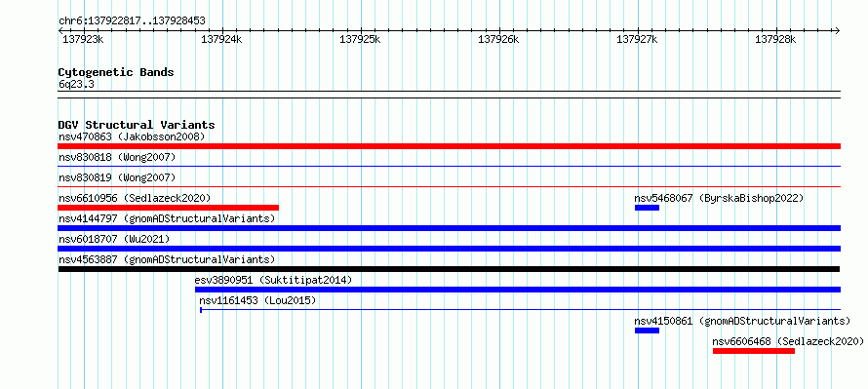Open the nsv4150861 gnomAD small blue bar
Screen dimensions: 868x389
coord(648,331)
